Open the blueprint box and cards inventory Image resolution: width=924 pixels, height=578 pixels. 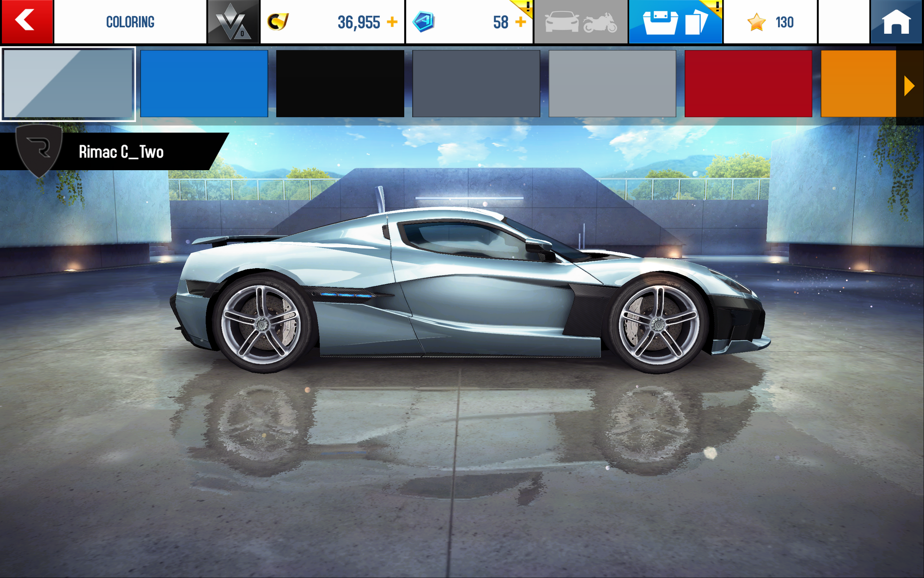point(675,22)
